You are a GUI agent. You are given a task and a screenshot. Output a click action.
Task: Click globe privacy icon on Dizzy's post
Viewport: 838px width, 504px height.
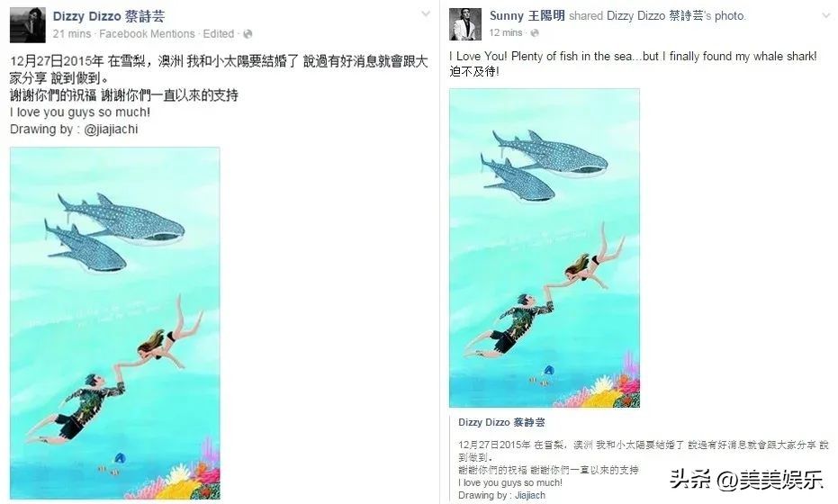pos(248,34)
